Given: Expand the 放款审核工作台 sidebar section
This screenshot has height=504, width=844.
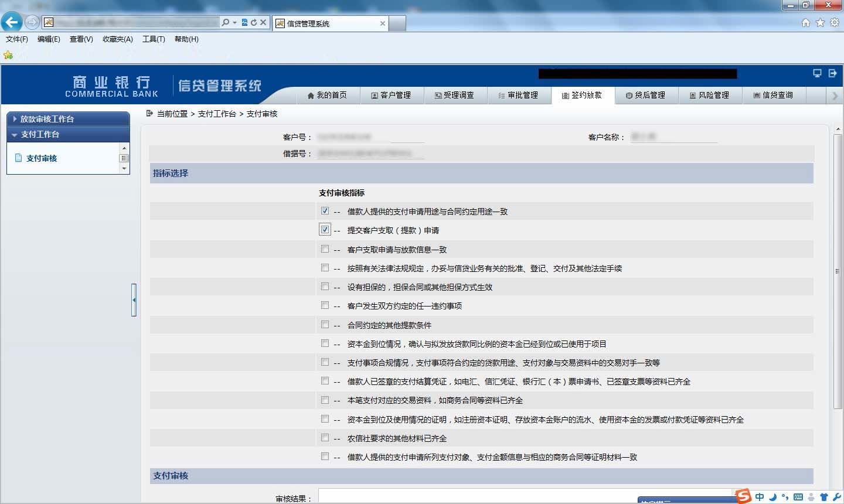Looking at the screenshot, I should click(68, 118).
